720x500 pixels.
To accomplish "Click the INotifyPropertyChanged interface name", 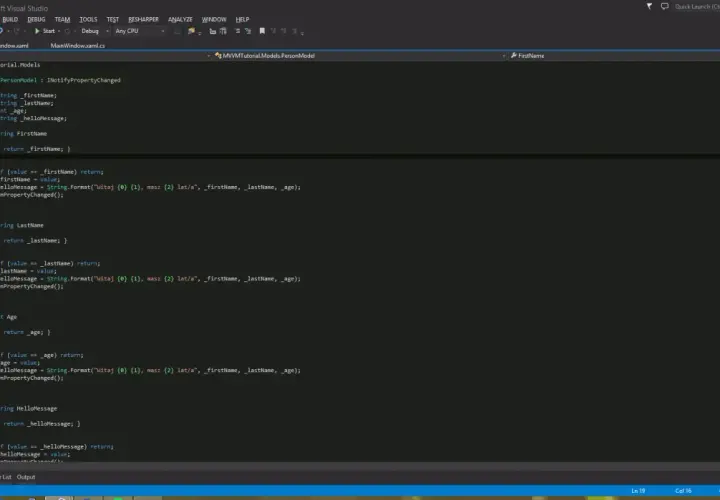I will point(84,80).
